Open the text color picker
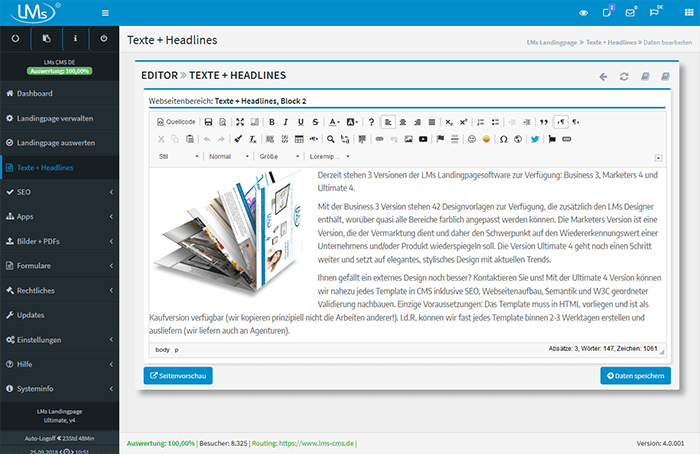 335,122
